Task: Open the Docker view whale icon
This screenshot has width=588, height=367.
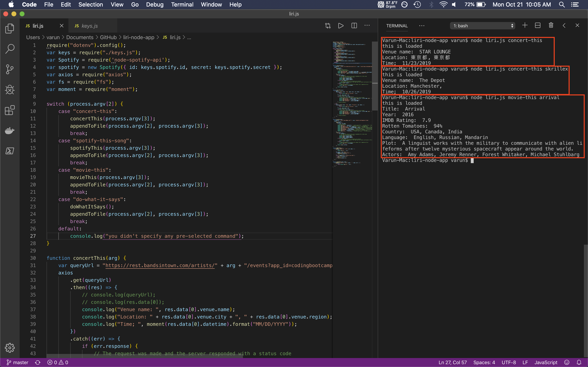Action: (x=10, y=130)
